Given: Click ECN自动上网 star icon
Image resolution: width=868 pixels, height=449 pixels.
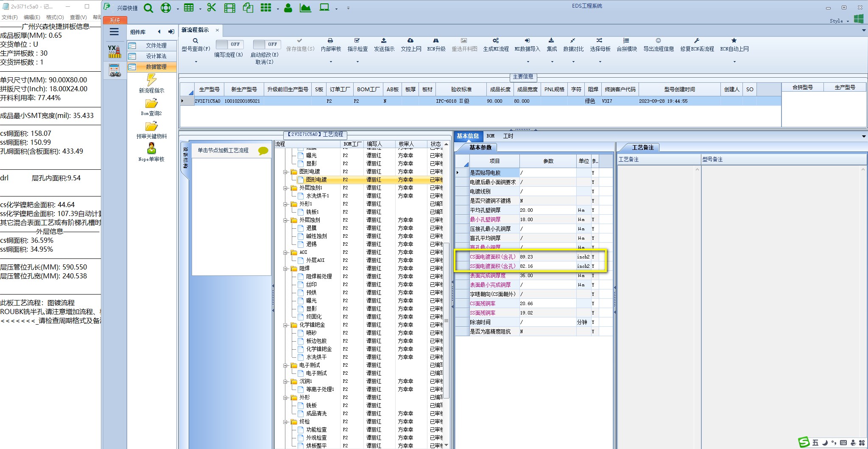Looking at the screenshot, I should (734, 40).
